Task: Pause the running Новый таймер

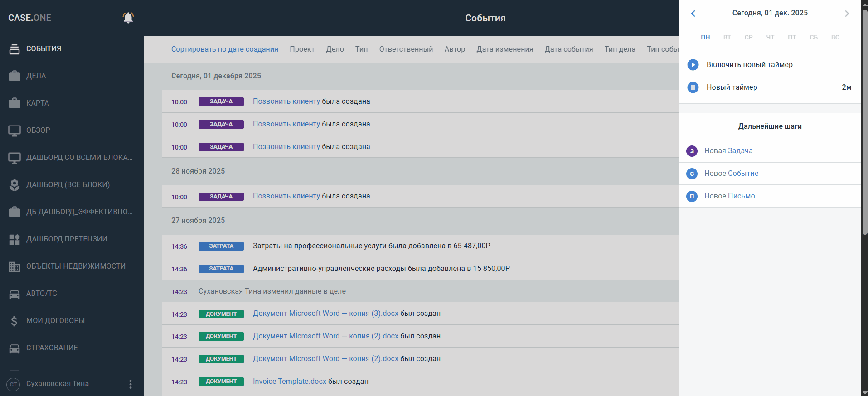Action: pyautogui.click(x=693, y=87)
